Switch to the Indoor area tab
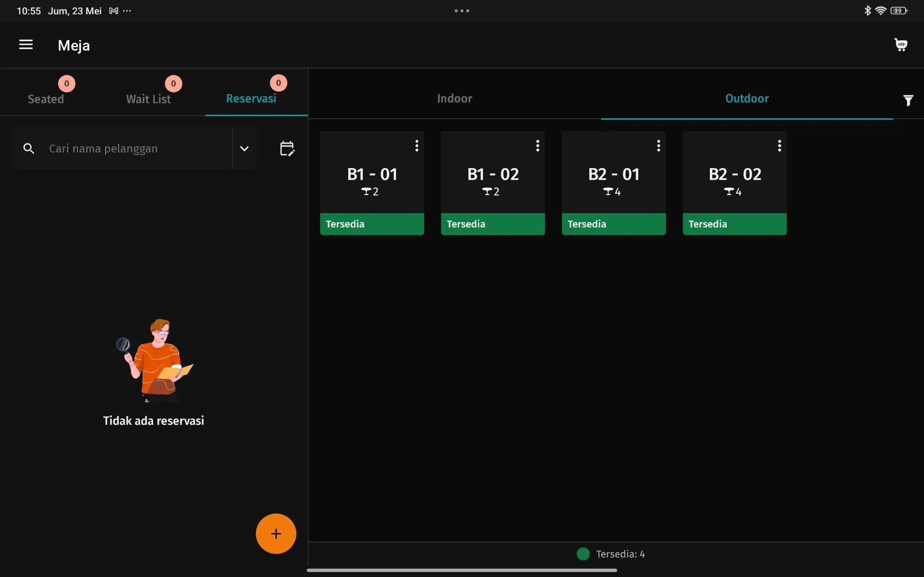This screenshot has width=924, height=577. point(454,98)
